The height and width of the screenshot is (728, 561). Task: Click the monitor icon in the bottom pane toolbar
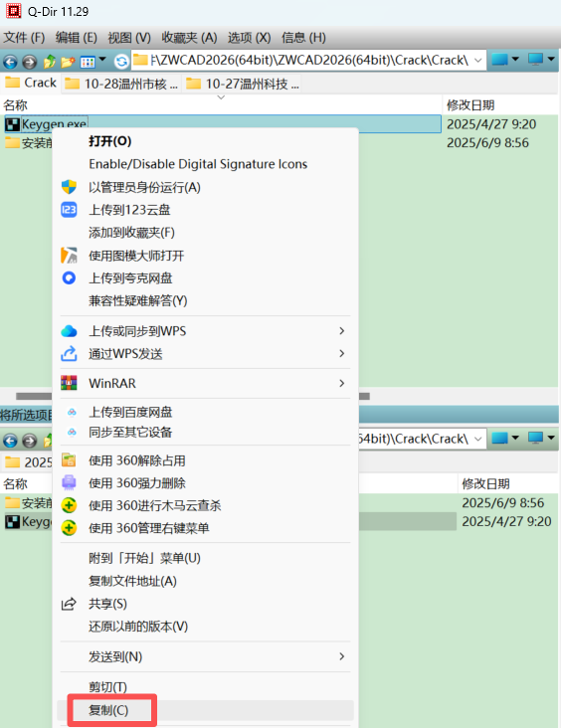click(x=535, y=439)
